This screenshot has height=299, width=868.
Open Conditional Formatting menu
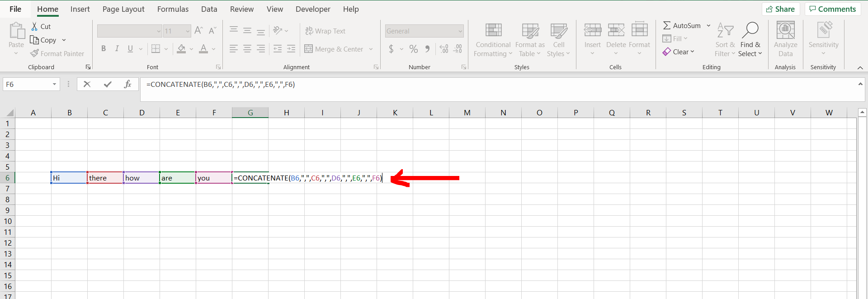[493, 39]
